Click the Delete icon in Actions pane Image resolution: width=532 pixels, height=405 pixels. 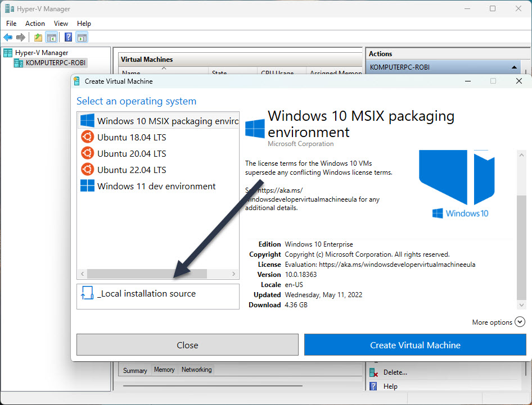pos(373,372)
